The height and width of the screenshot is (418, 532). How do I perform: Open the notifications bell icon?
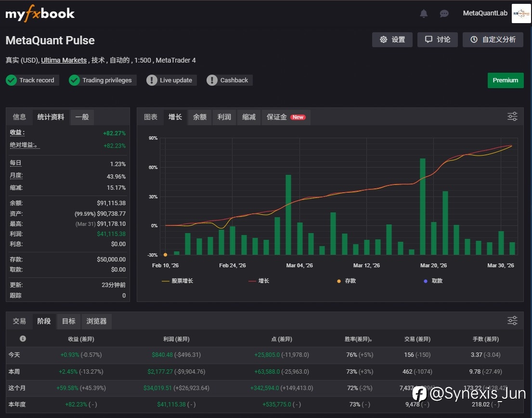tap(423, 13)
